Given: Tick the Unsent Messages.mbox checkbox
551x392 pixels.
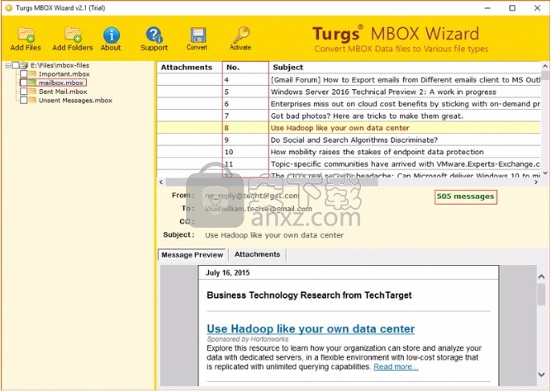Looking at the screenshot, I should pos(24,100).
